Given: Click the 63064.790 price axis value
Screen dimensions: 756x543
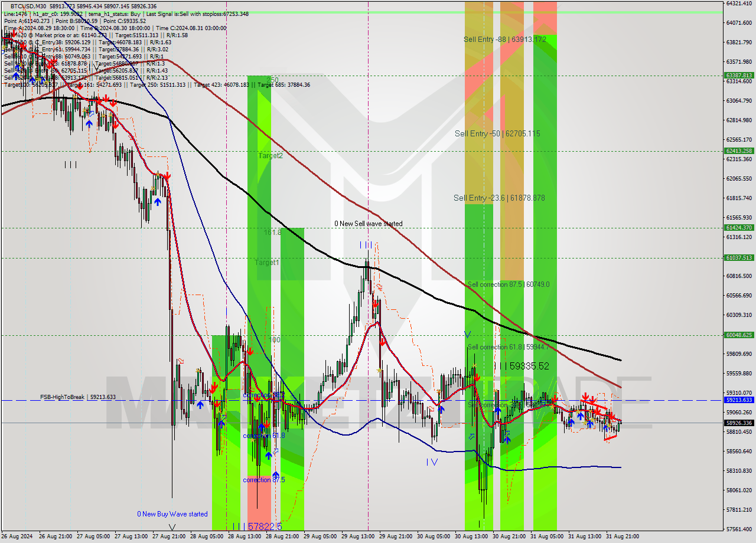Looking at the screenshot, I should 738,101.
